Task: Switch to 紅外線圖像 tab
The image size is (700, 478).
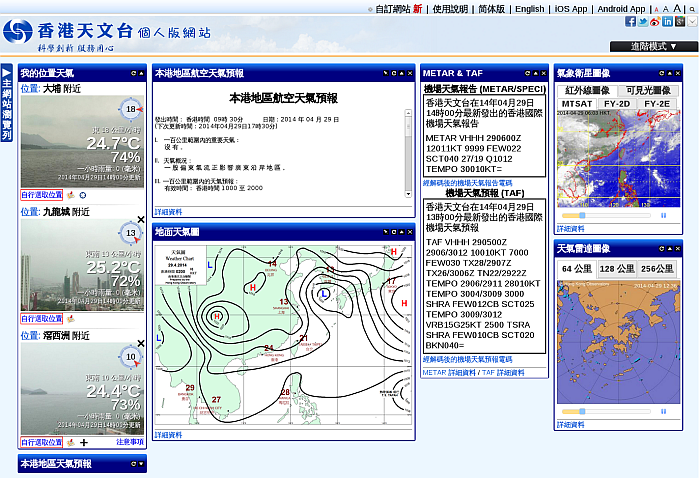Action: (587, 91)
